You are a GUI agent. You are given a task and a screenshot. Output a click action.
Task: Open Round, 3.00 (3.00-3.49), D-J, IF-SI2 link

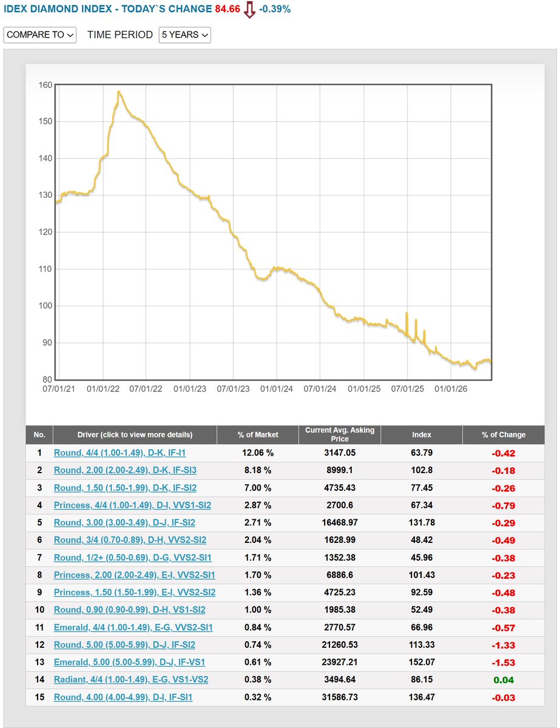coord(124,522)
